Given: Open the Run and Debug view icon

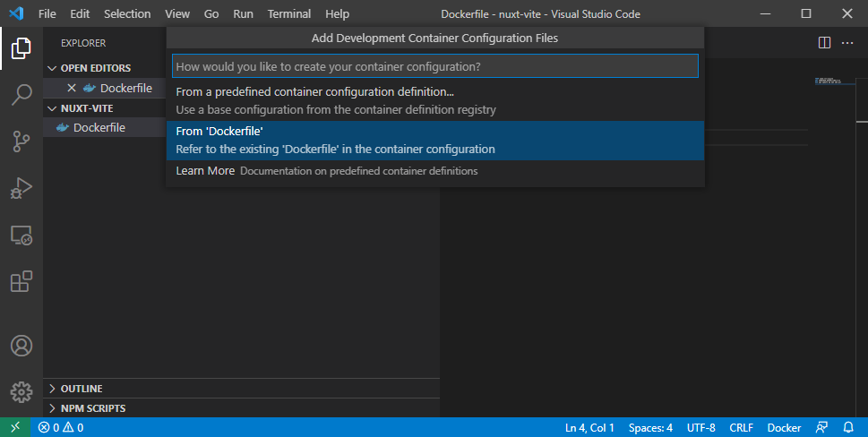Looking at the screenshot, I should (x=21, y=188).
